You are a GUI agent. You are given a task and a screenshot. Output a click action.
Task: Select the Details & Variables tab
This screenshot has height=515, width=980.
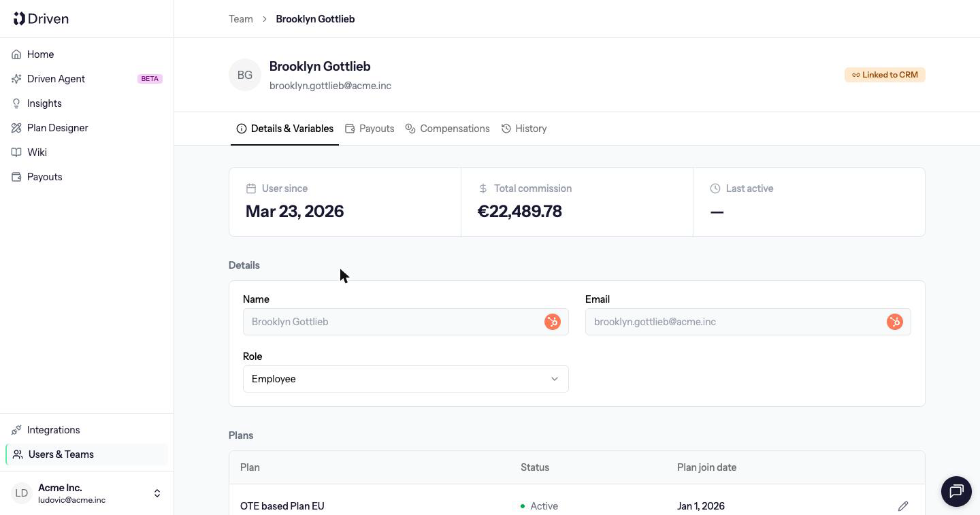click(x=285, y=129)
